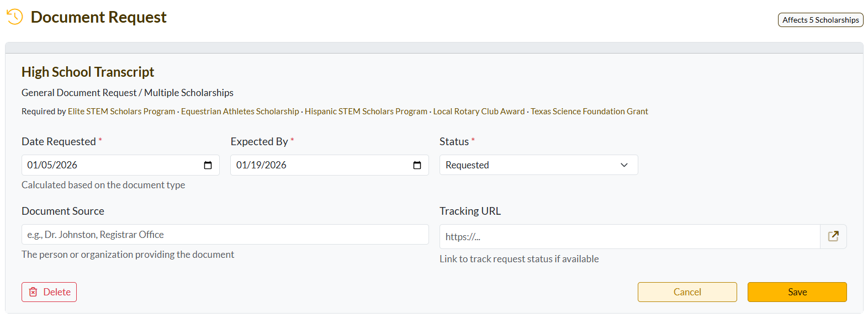Click the Status dropdown chevron arrow

[624, 165]
